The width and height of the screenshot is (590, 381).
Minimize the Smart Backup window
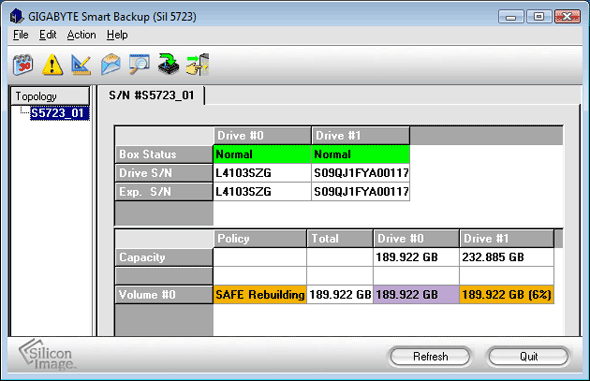tap(511, 17)
